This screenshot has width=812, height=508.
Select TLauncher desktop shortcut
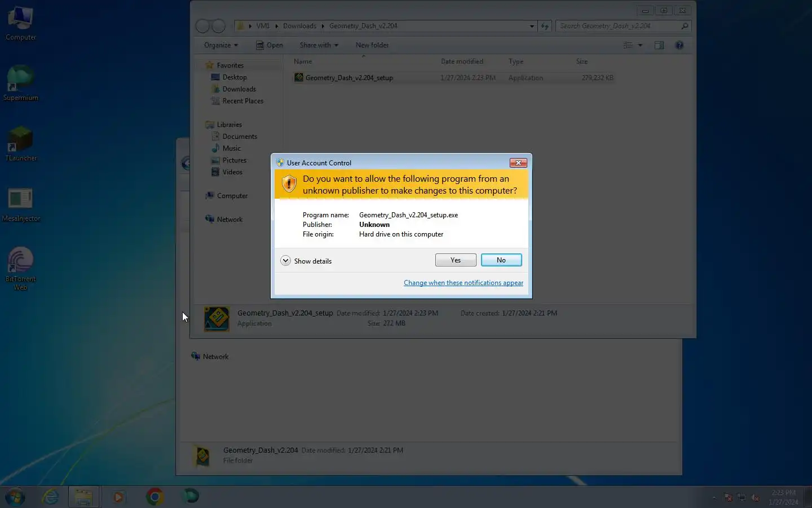point(21,144)
